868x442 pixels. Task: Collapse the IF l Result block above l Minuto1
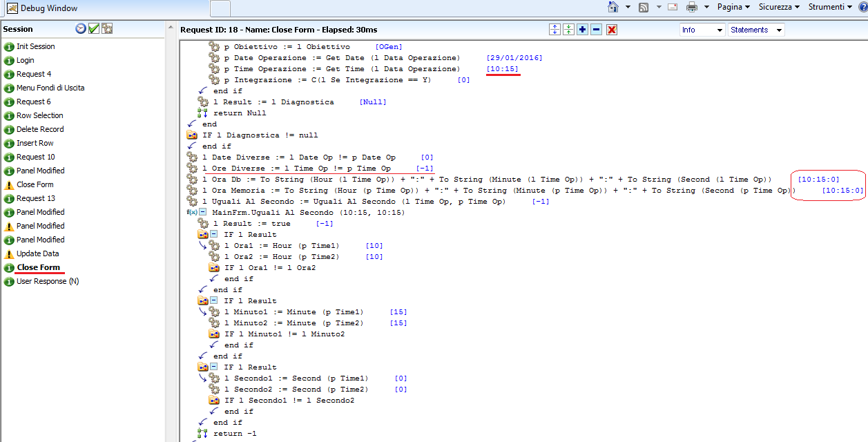click(x=214, y=300)
